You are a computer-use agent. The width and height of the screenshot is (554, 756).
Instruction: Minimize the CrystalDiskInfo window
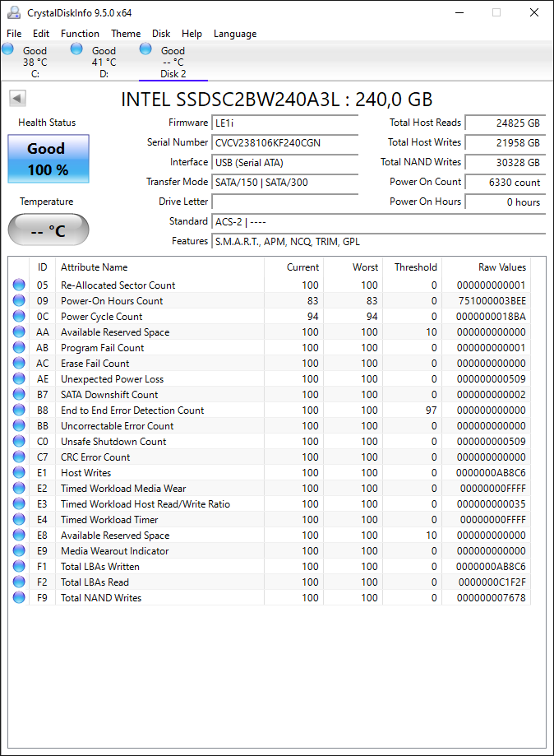(x=459, y=12)
